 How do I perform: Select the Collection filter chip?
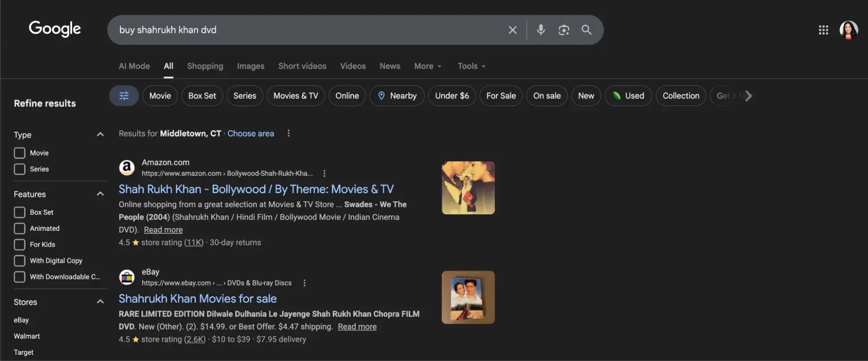pos(681,96)
